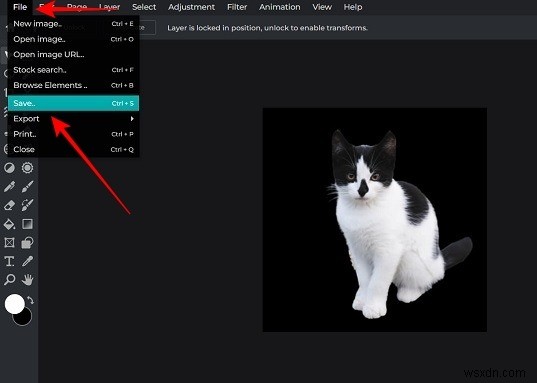Open the Filter menu
The height and width of the screenshot is (383, 537).
[237, 7]
